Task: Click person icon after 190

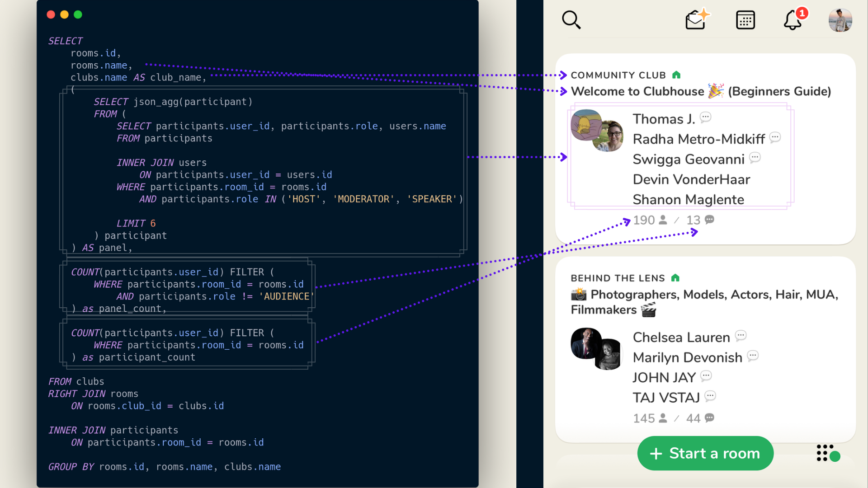Action: [663, 220]
